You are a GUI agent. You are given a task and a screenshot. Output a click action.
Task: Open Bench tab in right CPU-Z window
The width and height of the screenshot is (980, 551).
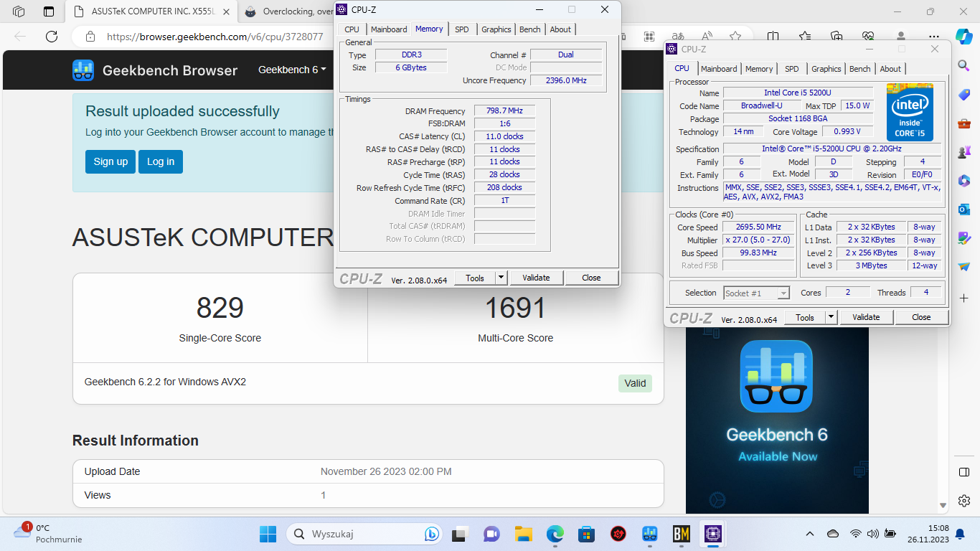click(x=860, y=69)
